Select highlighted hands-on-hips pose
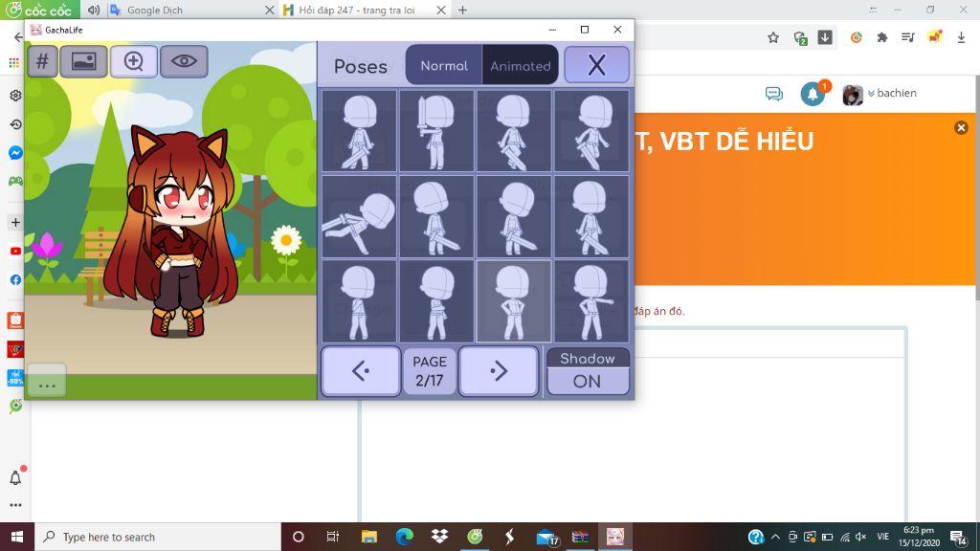 point(514,301)
